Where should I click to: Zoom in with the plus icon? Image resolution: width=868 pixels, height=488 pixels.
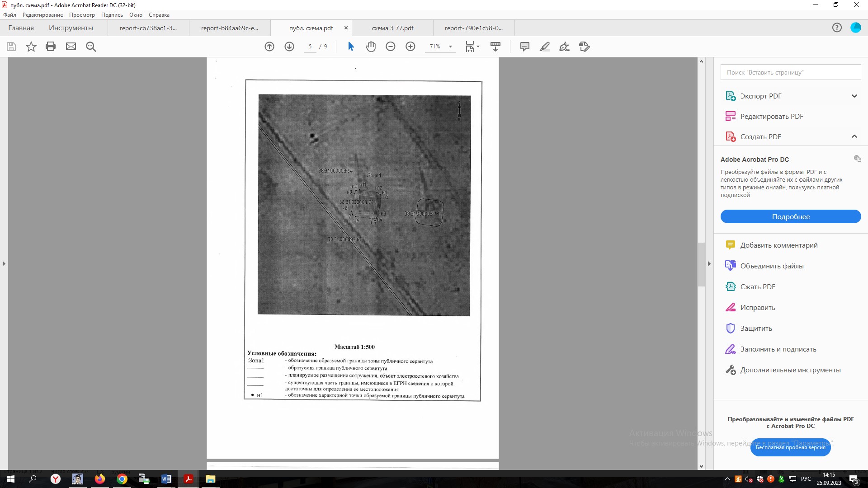point(410,47)
